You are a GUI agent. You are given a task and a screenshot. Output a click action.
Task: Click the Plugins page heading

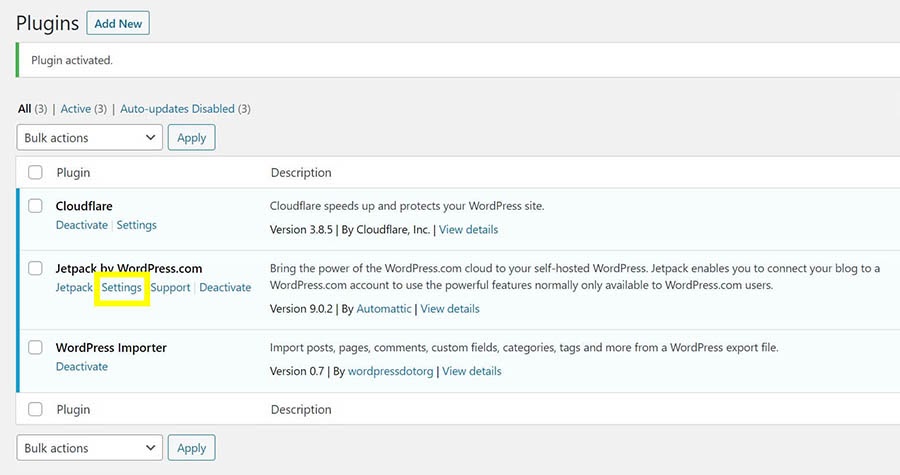47,24
